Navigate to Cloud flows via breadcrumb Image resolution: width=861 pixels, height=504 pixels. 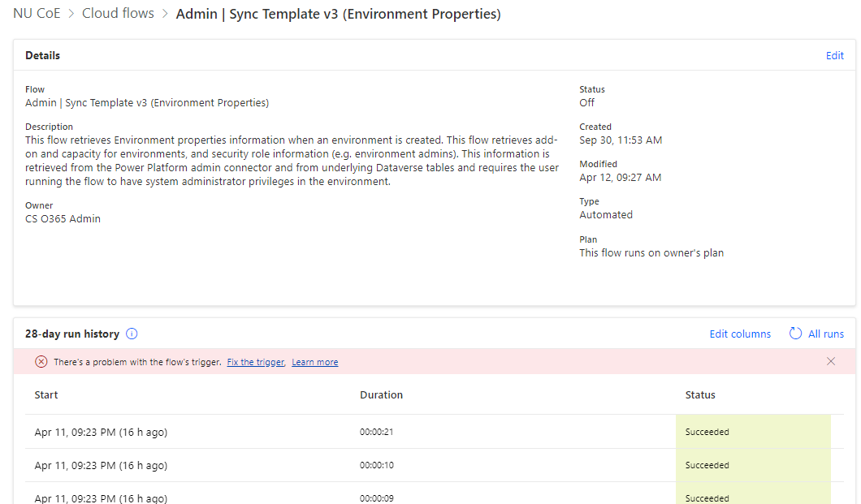[x=118, y=13]
